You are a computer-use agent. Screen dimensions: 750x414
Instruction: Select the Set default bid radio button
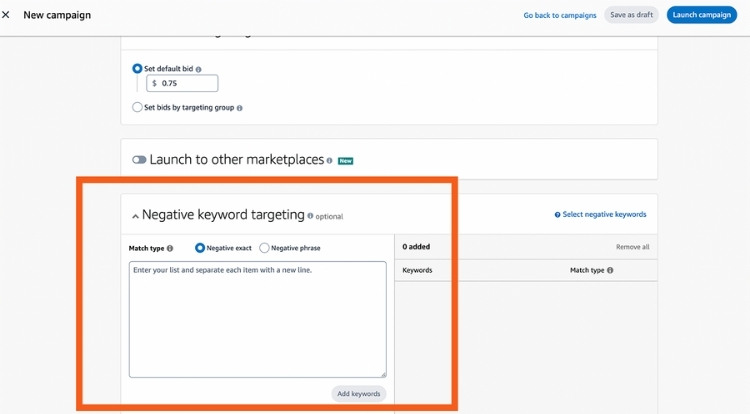[x=137, y=68]
